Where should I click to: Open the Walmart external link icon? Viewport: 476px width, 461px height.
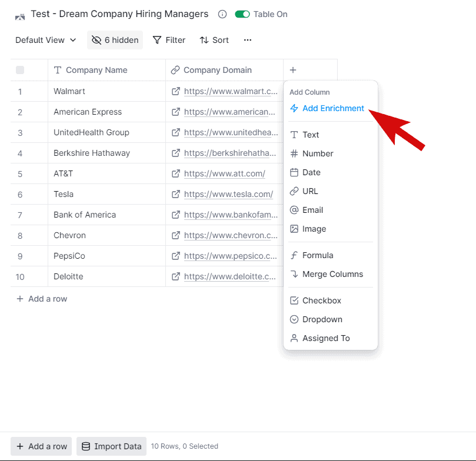[x=176, y=91]
